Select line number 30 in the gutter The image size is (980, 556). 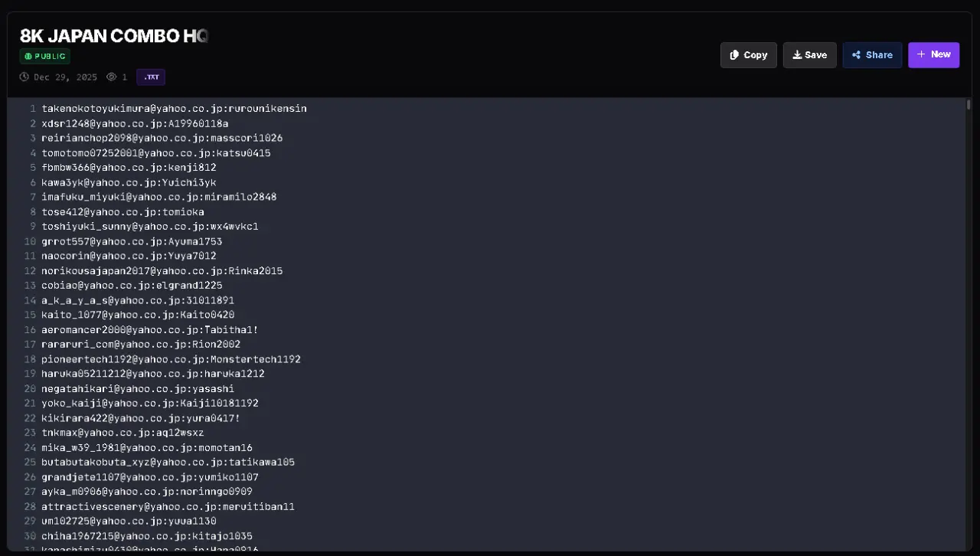coord(30,536)
